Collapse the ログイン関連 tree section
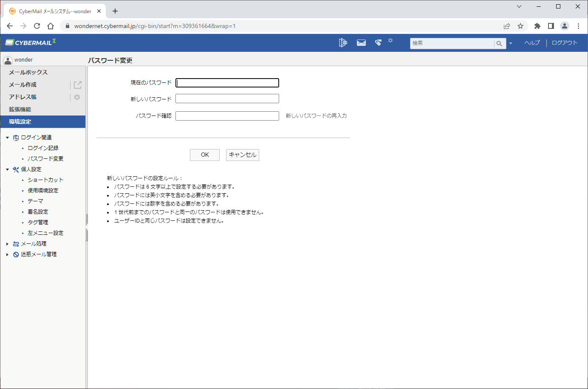The image size is (588, 389). click(x=7, y=138)
